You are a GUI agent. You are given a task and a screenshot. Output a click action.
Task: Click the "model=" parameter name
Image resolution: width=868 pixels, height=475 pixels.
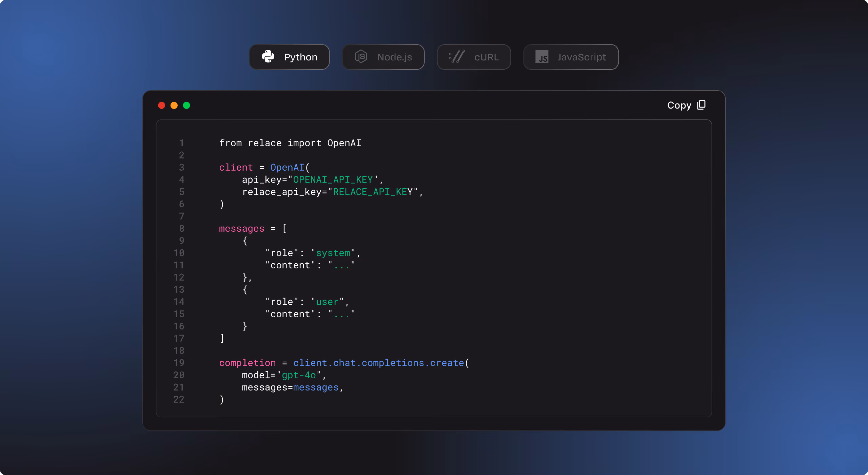click(259, 375)
